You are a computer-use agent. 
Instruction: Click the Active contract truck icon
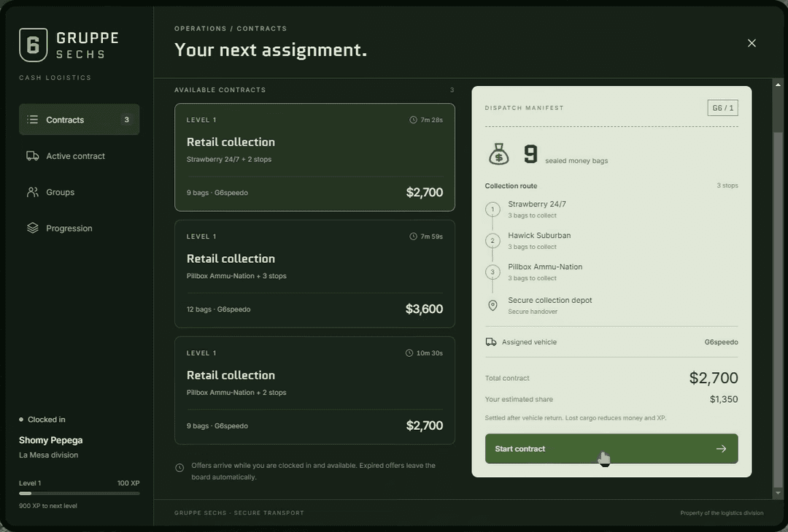pos(33,156)
